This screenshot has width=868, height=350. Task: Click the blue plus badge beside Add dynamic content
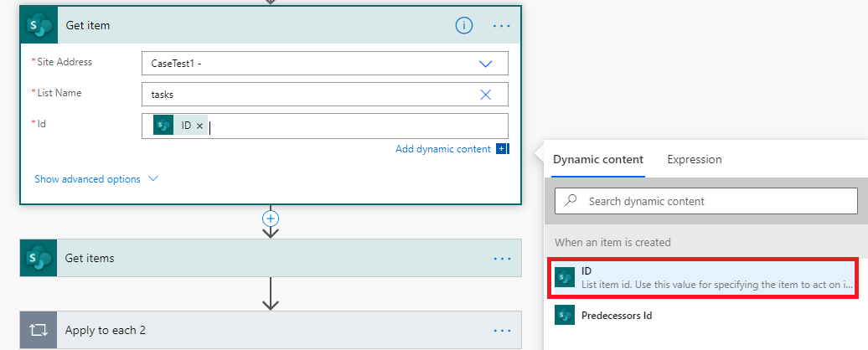click(502, 149)
